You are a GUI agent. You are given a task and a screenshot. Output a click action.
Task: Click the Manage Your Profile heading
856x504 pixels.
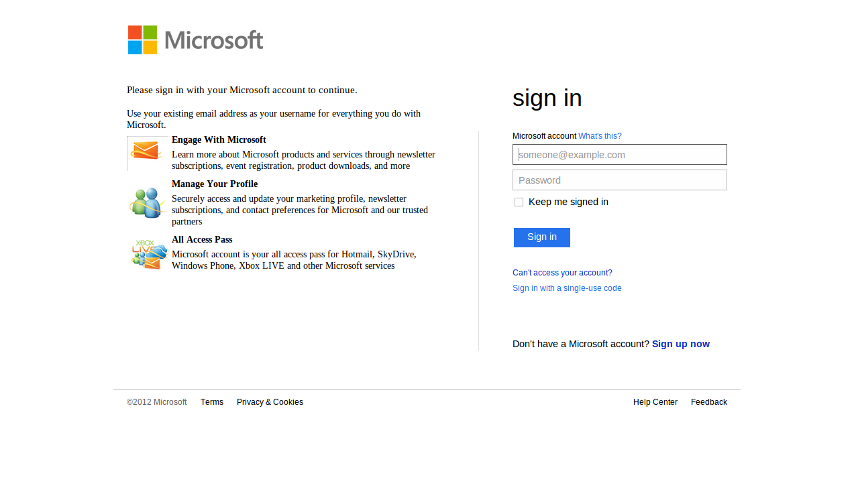tap(215, 184)
